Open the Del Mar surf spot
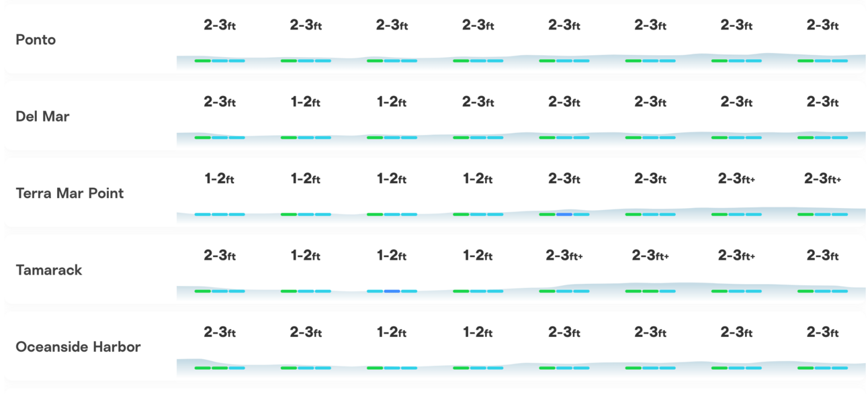The height and width of the screenshot is (394, 868). [x=42, y=116]
